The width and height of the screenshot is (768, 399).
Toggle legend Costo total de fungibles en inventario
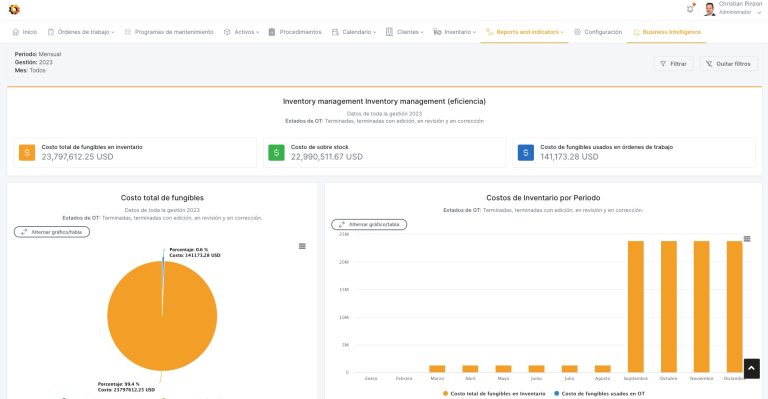[494, 394]
